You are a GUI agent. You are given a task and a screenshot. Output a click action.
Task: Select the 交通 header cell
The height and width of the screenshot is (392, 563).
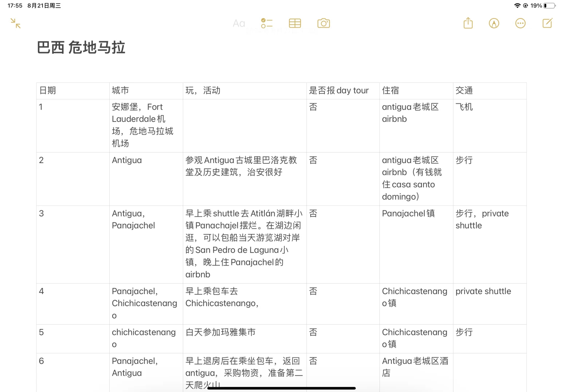pyautogui.click(x=490, y=91)
